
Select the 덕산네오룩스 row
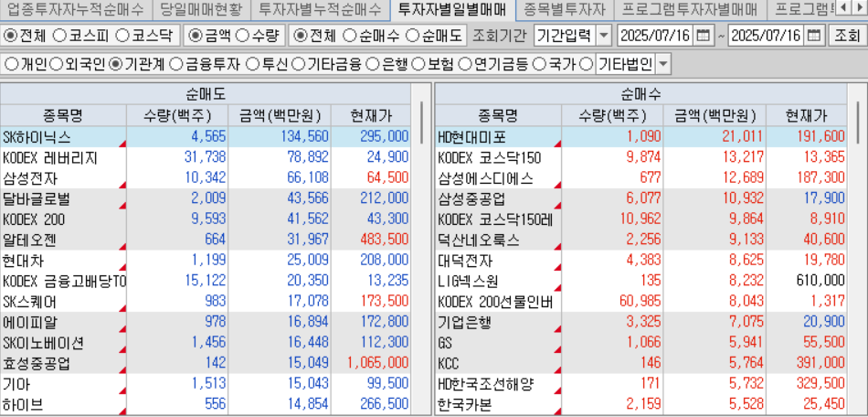coord(641,241)
